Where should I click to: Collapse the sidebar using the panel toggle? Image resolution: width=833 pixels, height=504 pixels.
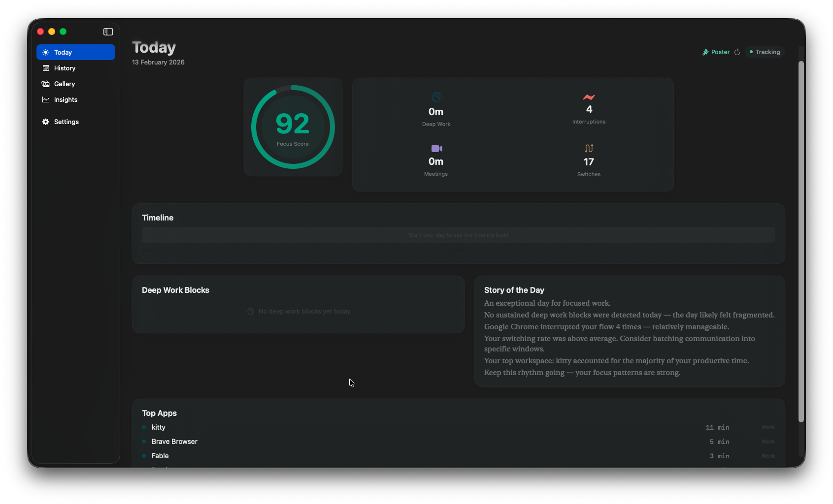click(107, 31)
